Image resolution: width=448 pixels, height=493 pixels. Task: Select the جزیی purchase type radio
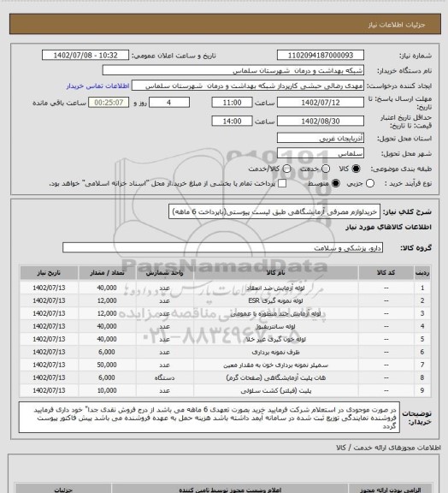[x=370, y=183]
